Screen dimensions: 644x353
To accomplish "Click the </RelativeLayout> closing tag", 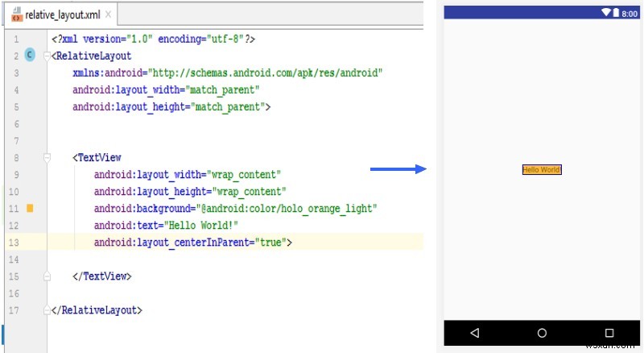I will [97, 310].
